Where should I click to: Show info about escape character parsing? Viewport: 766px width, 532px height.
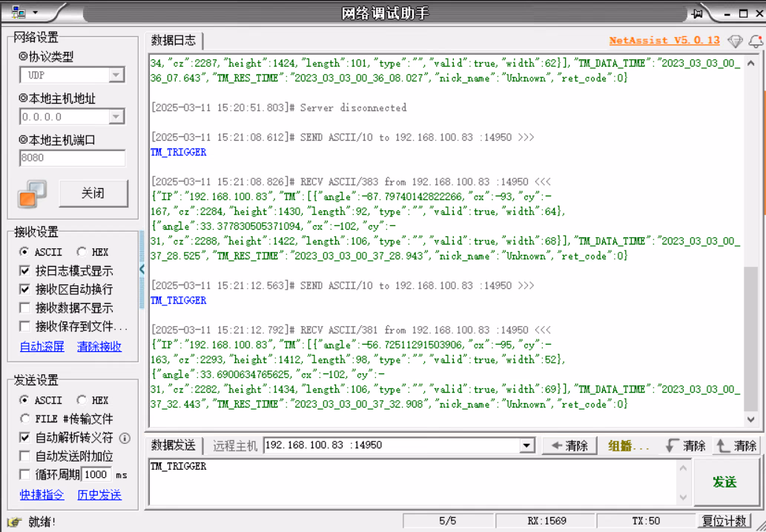(125, 438)
